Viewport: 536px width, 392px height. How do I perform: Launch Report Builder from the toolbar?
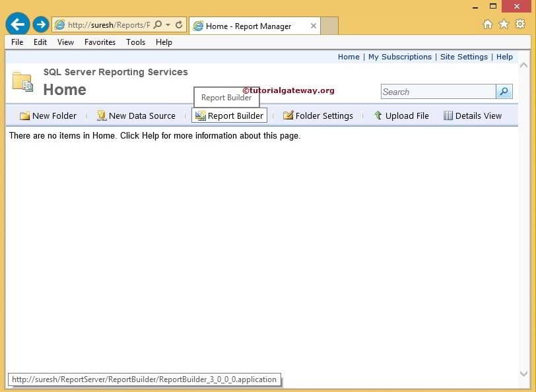pos(229,115)
